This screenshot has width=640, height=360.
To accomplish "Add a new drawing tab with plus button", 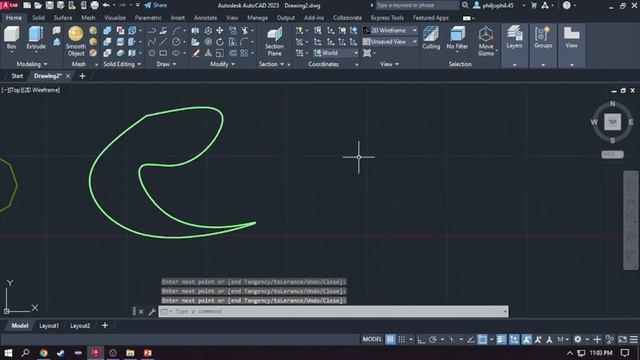I will pos(82,76).
